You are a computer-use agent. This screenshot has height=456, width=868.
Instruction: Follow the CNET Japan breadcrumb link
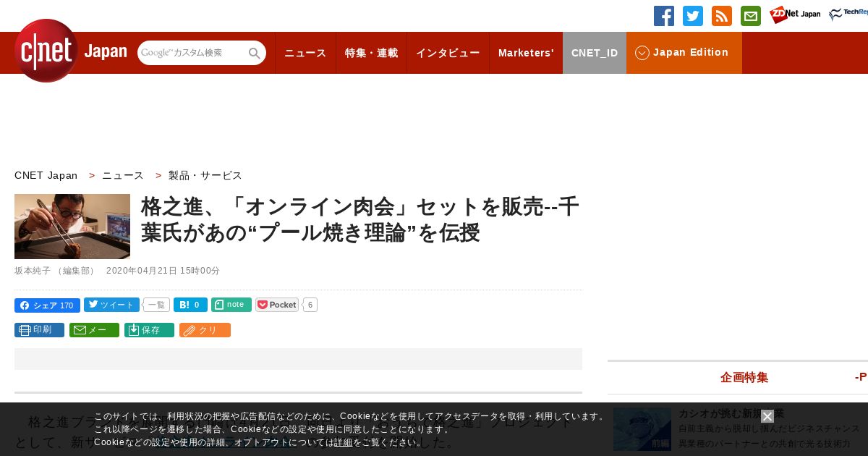pyautogui.click(x=46, y=175)
